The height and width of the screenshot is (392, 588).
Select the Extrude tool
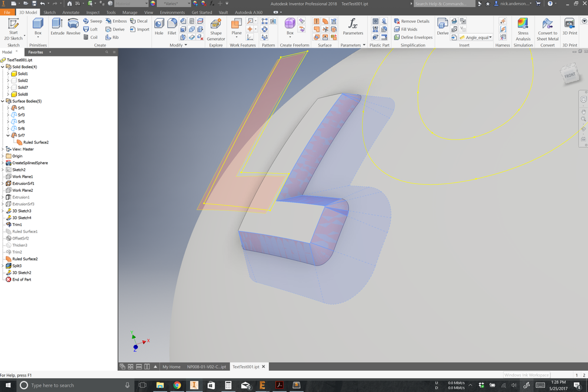[57, 26]
